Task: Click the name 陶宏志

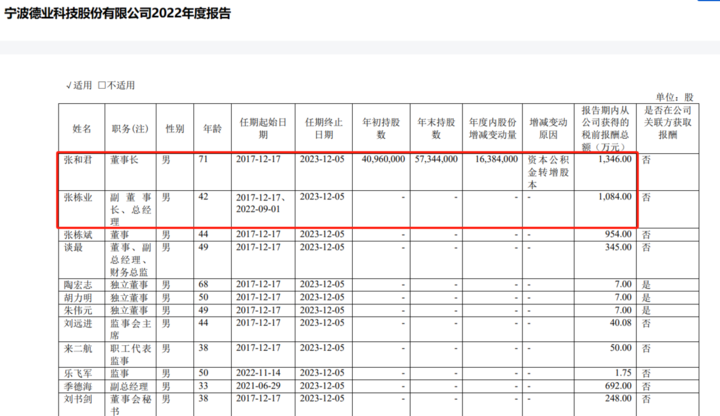Action: tap(78, 285)
